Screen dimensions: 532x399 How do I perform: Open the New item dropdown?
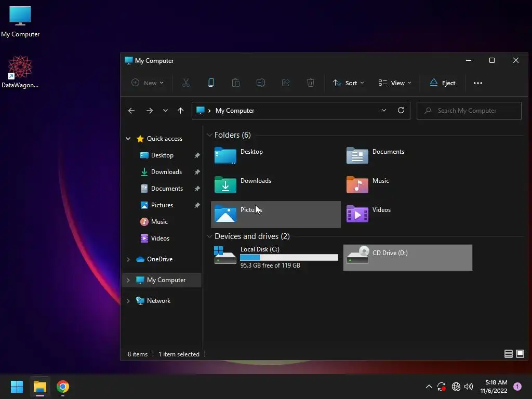click(x=147, y=83)
